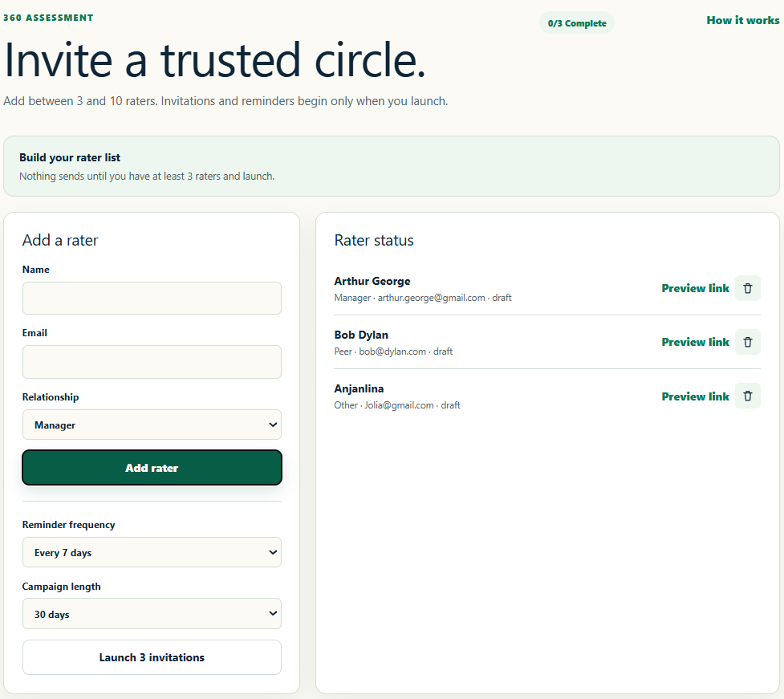Click the Rater status heading

click(374, 241)
